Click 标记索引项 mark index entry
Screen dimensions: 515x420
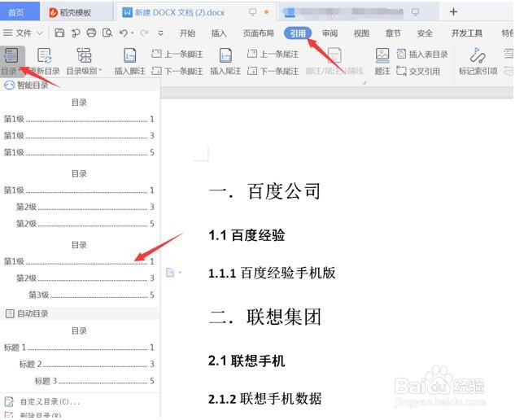478,62
